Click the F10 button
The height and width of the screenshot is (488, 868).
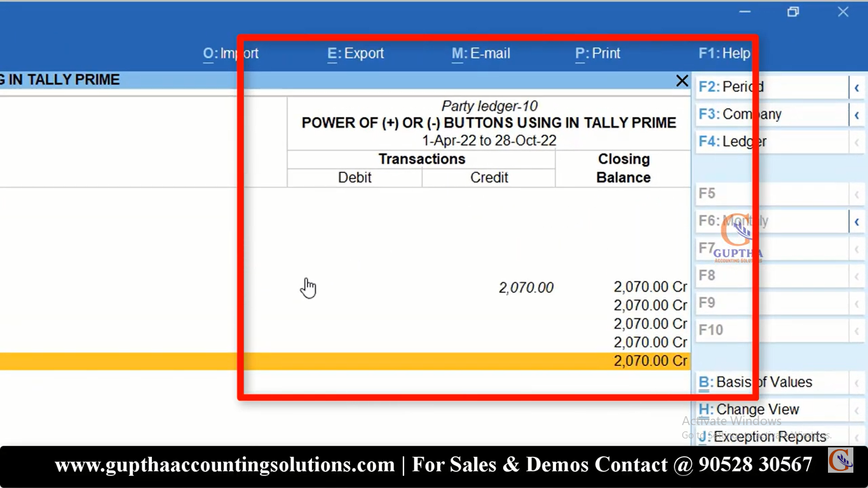772,330
